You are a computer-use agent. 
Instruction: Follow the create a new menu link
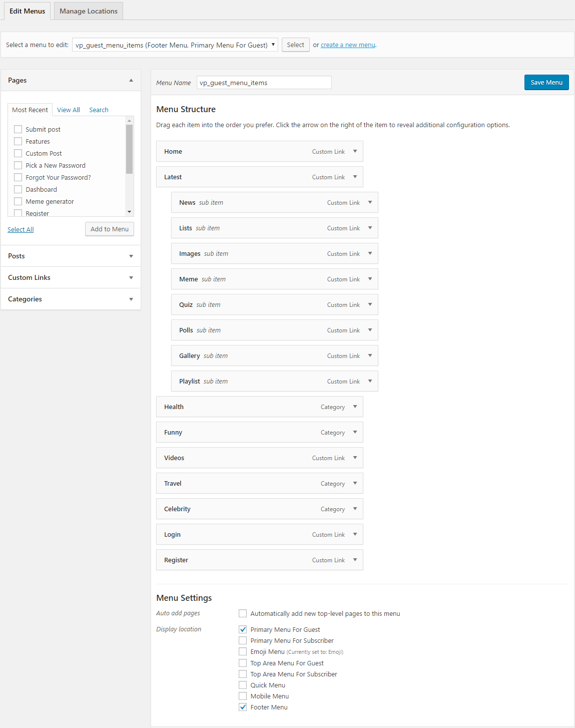tap(348, 45)
